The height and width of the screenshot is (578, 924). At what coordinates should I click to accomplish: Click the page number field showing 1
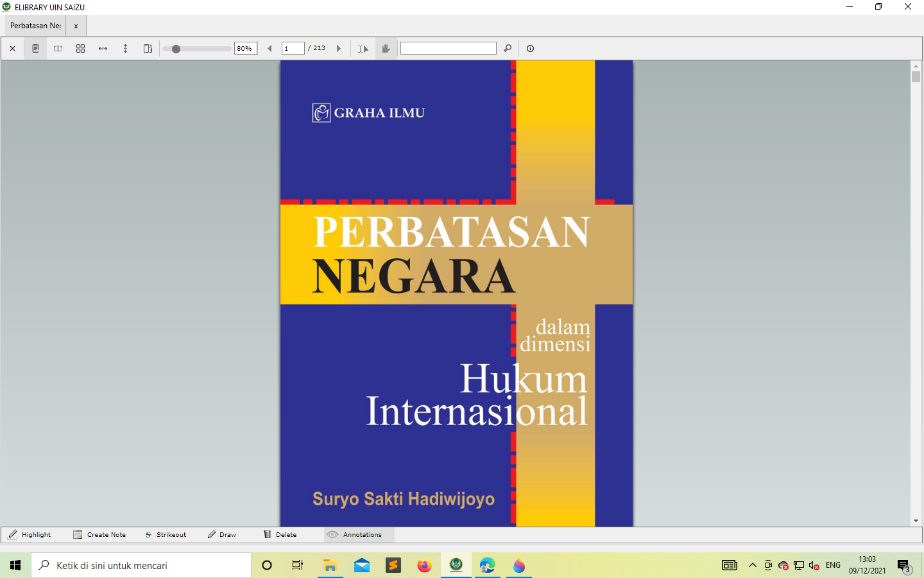[x=293, y=49]
